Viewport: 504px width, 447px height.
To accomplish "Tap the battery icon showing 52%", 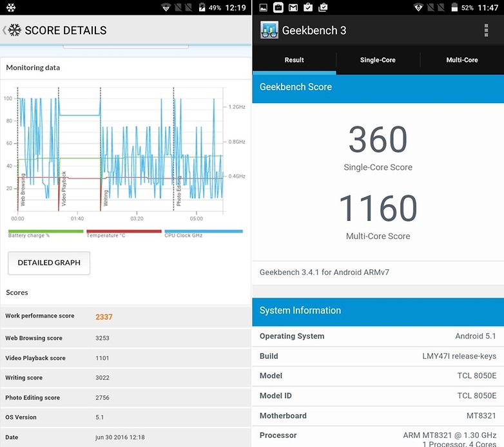I will tap(454, 7).
